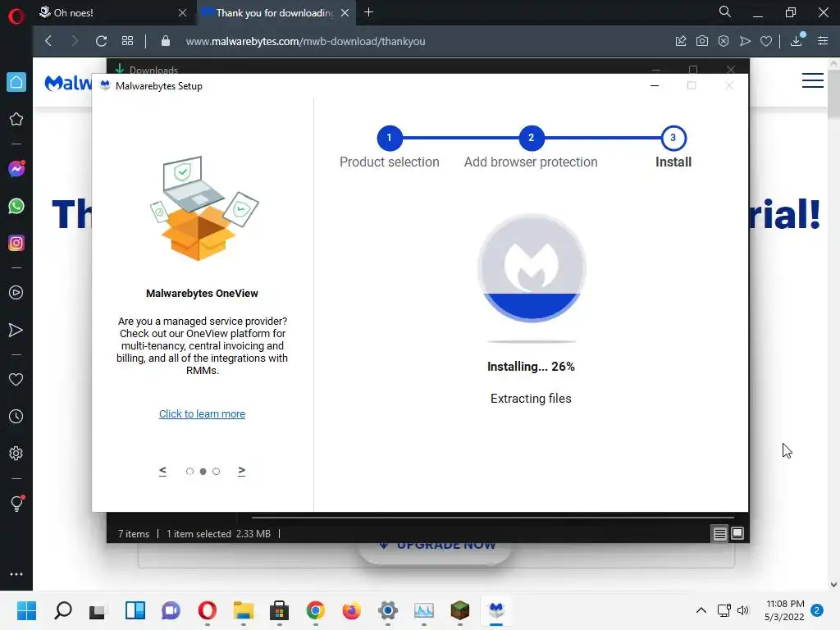Open Opera sidebar home icon
The height and width of the screenshot is (630, 840).
click(x=16, y=82)
